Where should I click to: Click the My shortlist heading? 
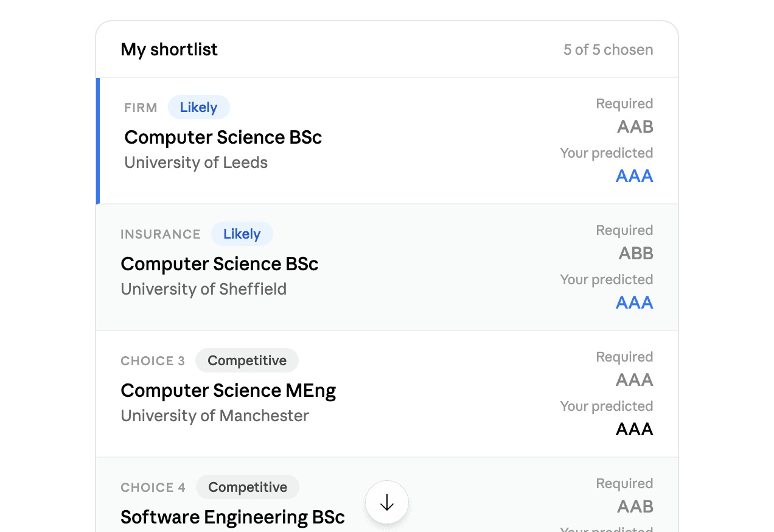[x=169, y=50]
